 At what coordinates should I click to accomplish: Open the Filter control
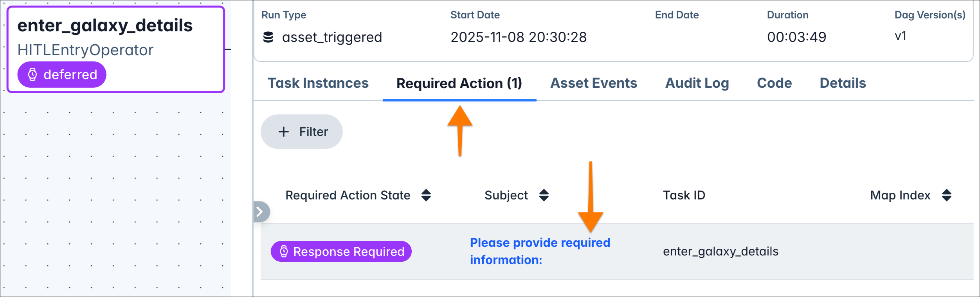[x=302, y=131]
